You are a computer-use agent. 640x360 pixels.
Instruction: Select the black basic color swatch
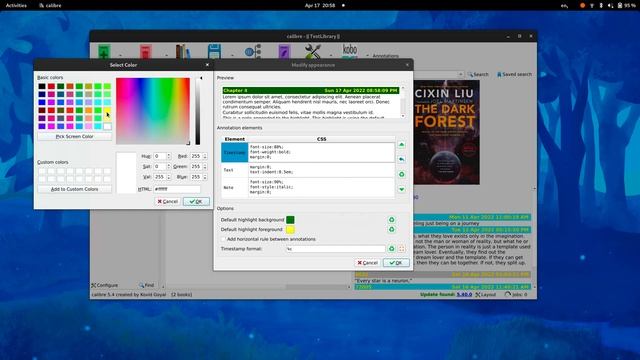pos(42,86)
